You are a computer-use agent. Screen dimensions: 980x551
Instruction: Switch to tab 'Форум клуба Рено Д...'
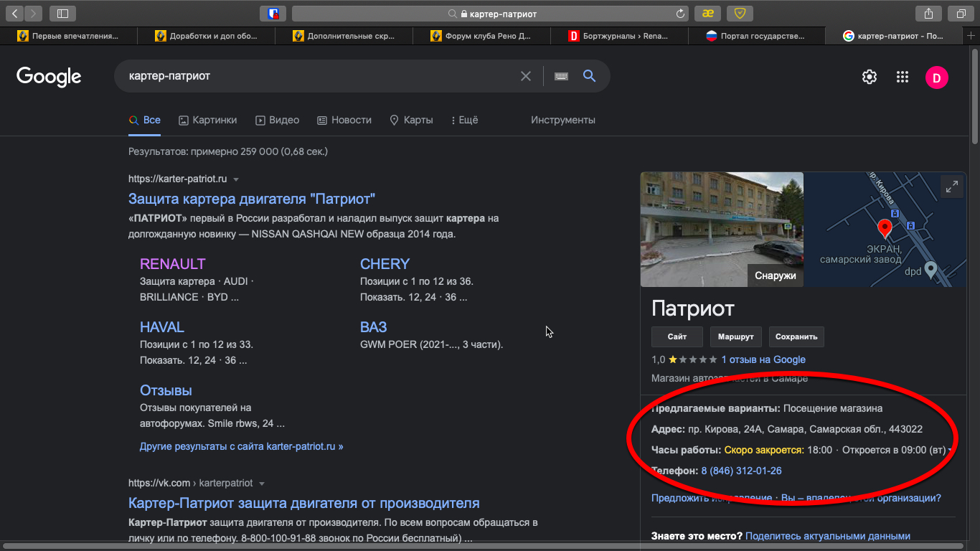click(481, 35)
